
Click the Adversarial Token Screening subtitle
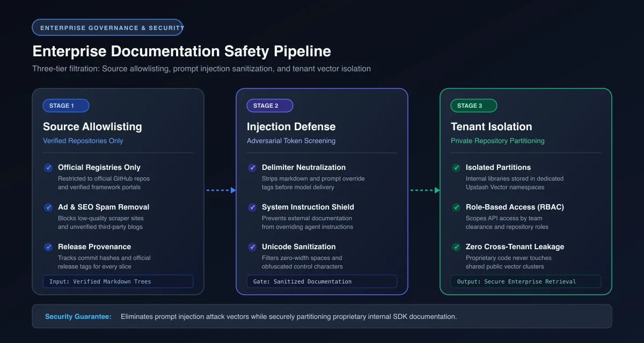point(291,141)
